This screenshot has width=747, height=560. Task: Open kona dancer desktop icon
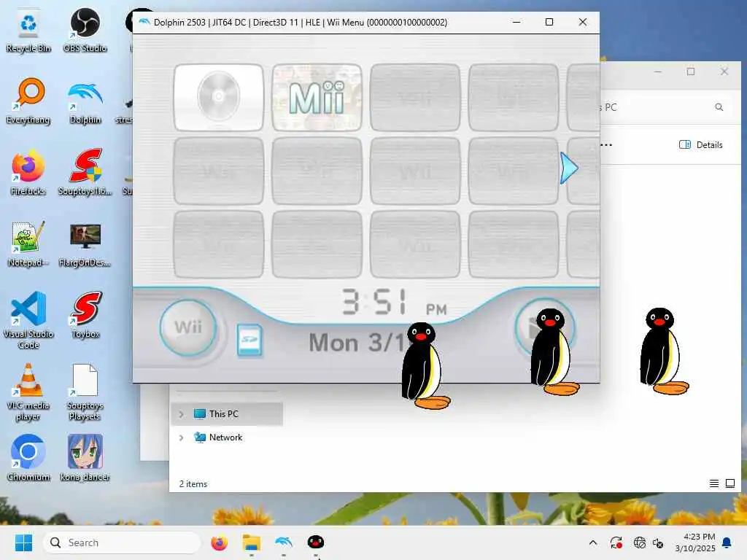85,457
